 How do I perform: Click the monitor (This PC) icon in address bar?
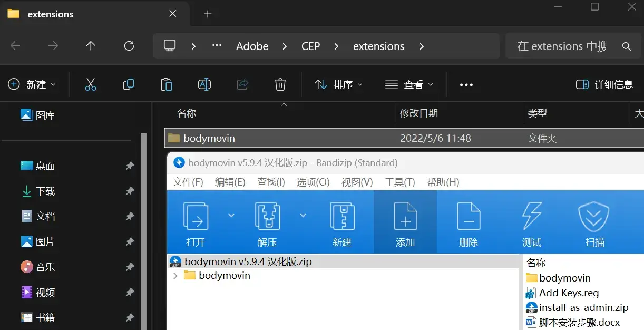click(170, 46)
